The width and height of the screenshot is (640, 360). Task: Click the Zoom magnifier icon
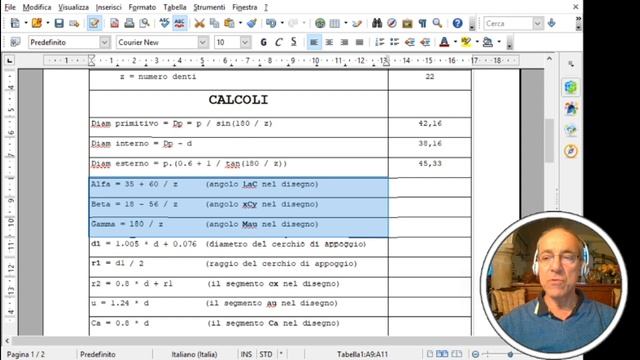437,23
